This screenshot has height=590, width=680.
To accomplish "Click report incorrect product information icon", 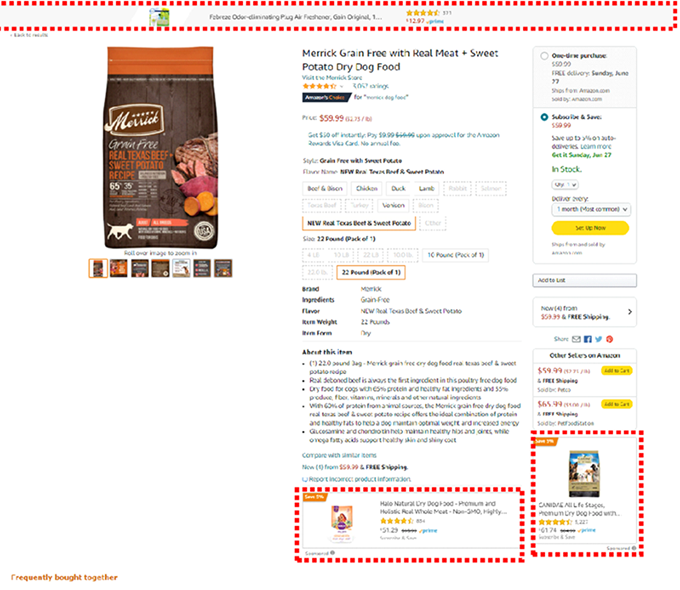I will [x=304, y=479].
